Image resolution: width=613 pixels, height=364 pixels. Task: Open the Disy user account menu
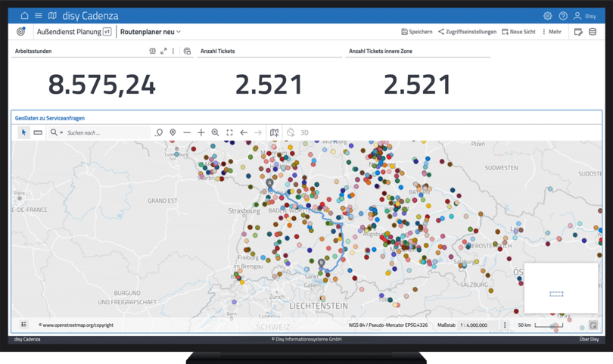584,16
